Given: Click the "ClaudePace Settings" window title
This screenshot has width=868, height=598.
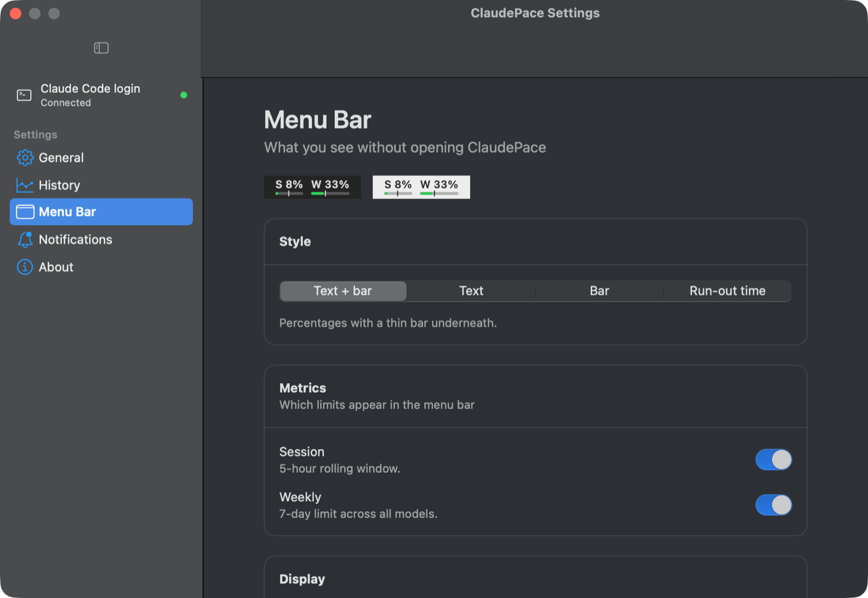Looking at the screenshot, I should (535, 13).
